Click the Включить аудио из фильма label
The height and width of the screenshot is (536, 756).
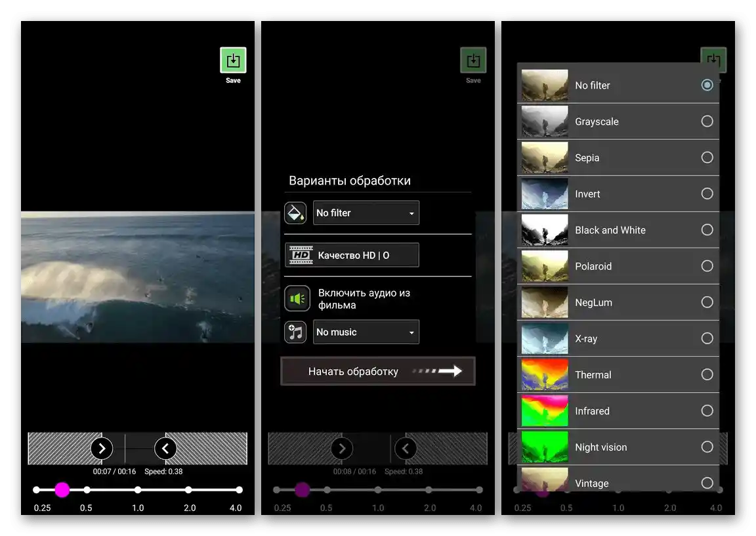coord(364,299)
